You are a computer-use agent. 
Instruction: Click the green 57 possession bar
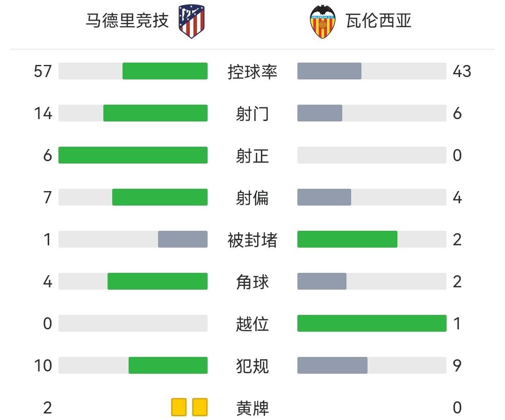pyautogui.click(x=165, y=71)
